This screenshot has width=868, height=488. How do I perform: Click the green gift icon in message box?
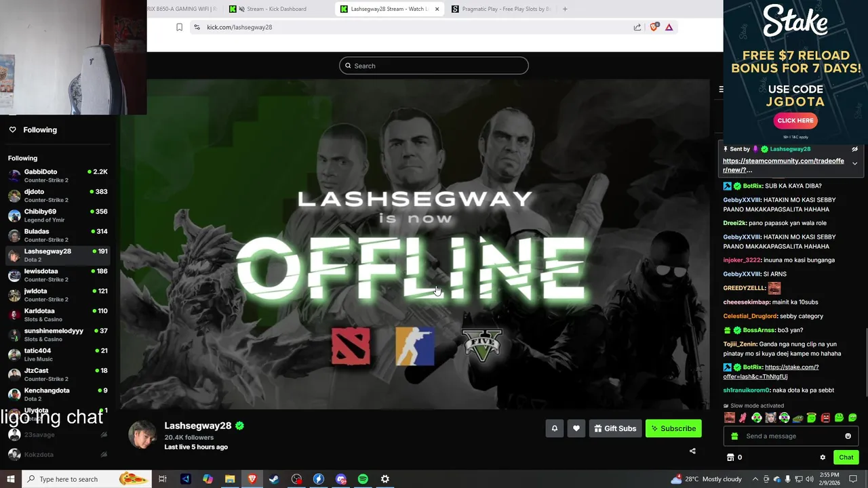[x=734, y=436]
